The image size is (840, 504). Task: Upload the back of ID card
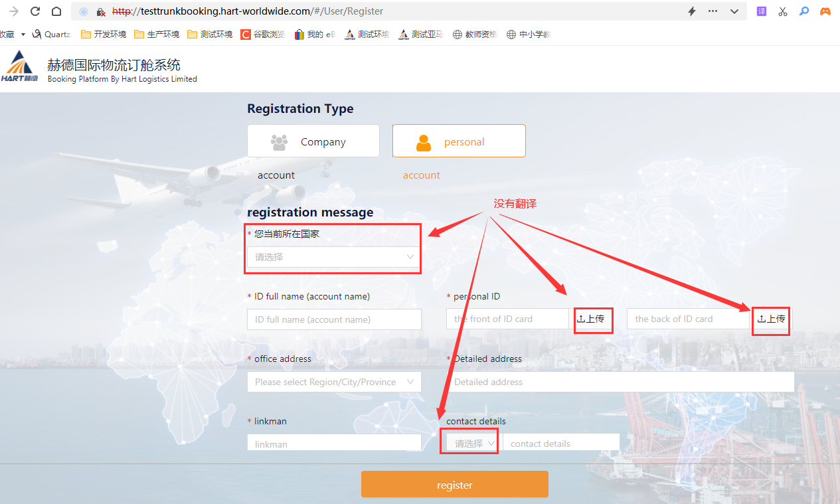point(772,319)
